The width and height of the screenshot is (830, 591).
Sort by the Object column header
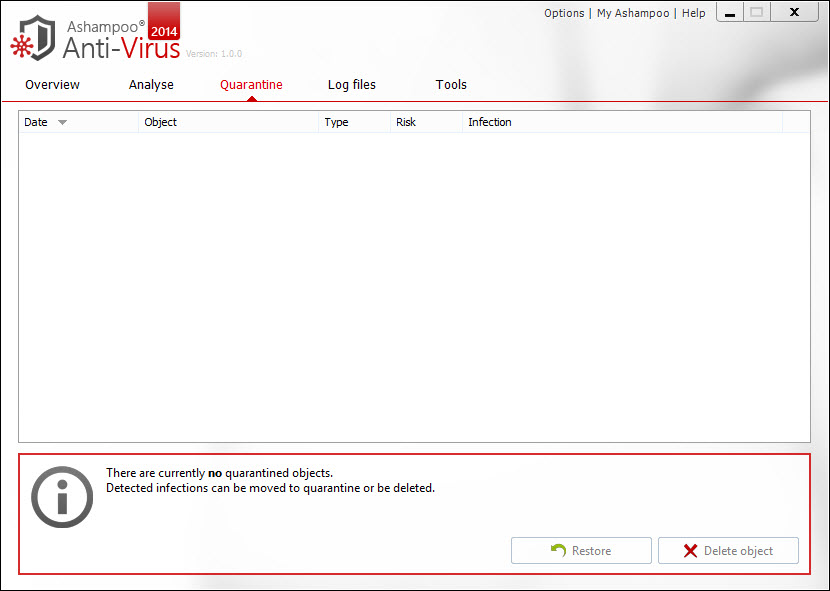point(228,122)
